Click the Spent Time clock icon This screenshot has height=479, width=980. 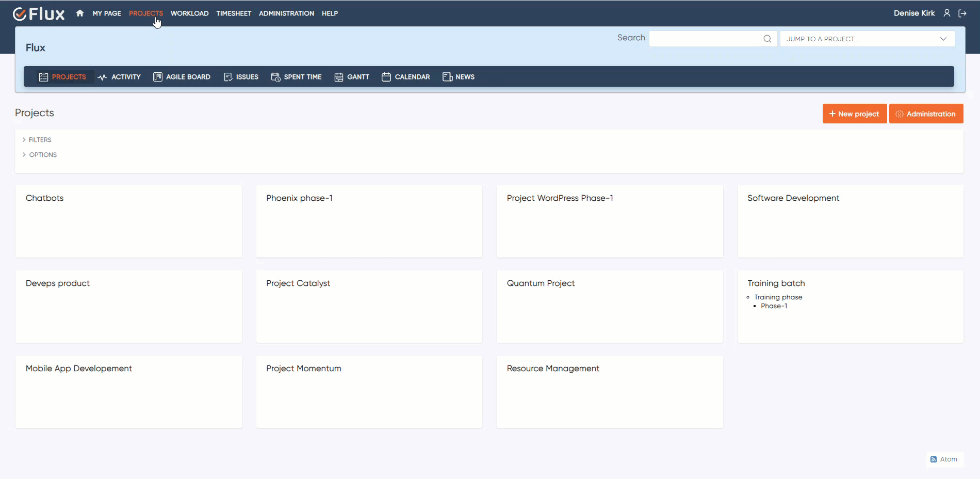(276, 76)
